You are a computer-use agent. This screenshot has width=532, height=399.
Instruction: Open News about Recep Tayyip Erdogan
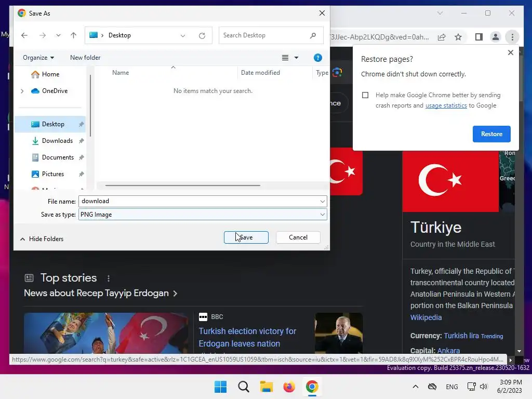click(100, 293)
